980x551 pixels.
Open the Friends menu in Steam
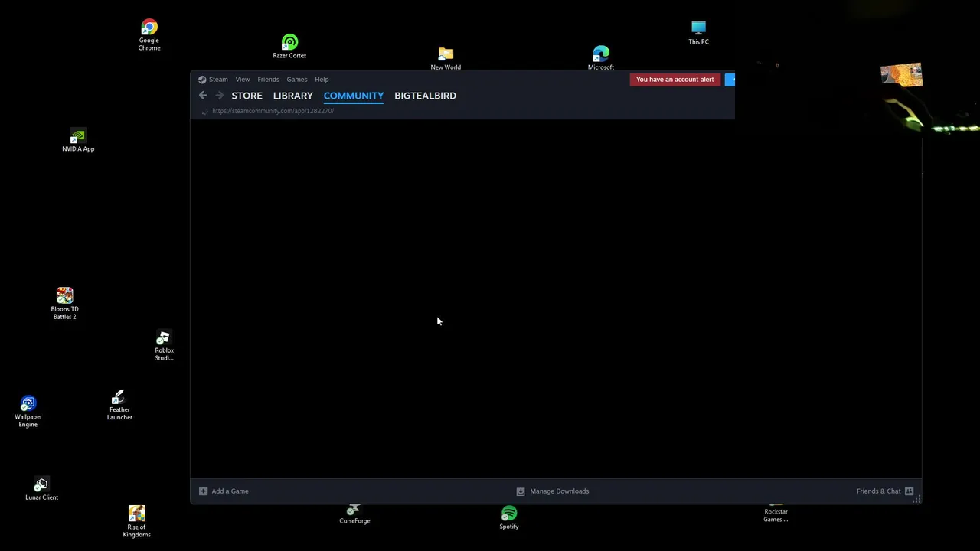pos(268,80)
